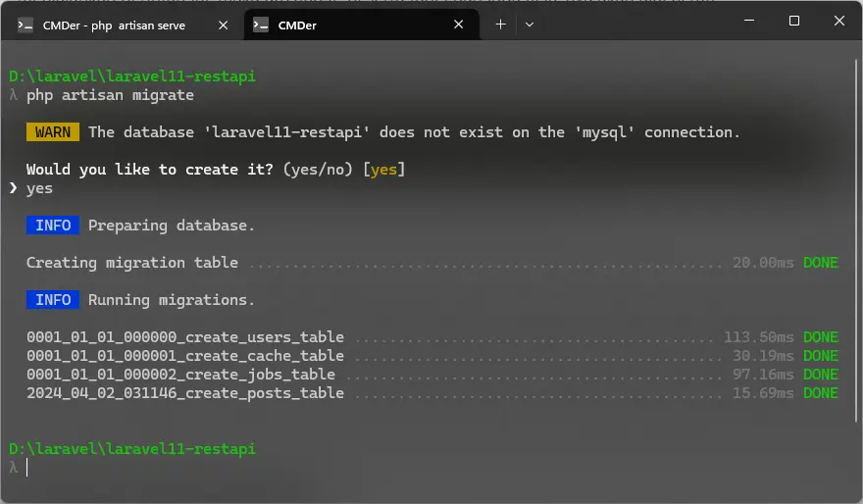
Task: Click the highlighted default yes in brackets
Action: [x=383, y=170]
